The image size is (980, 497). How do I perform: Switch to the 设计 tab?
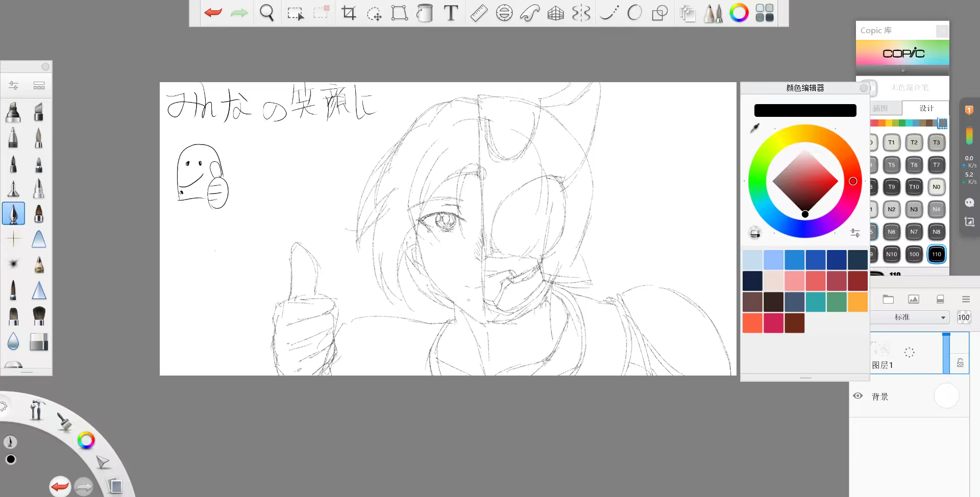(x=926, y=108)
